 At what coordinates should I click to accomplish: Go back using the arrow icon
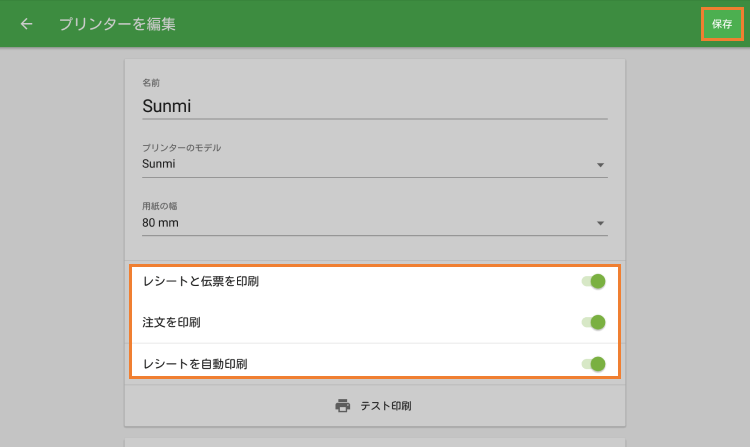[26, 24]
